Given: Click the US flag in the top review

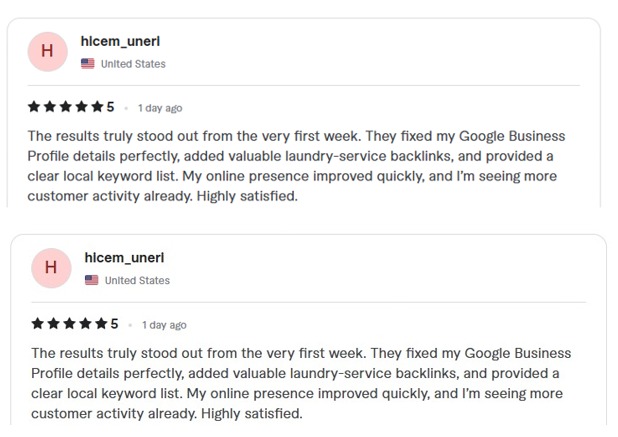Looking at the screenshot, I should 88,64.
